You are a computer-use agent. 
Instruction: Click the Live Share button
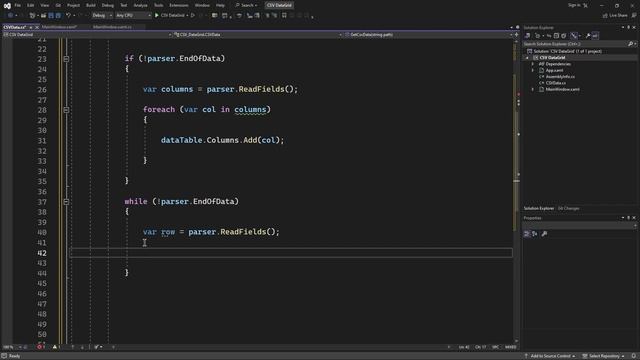tap(615, 16)
